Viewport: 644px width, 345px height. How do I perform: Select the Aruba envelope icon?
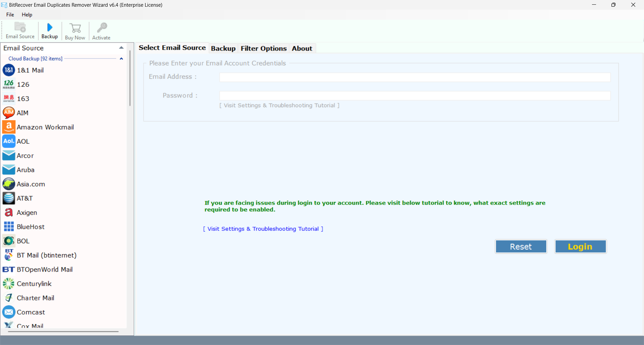[x=9, y=170]
